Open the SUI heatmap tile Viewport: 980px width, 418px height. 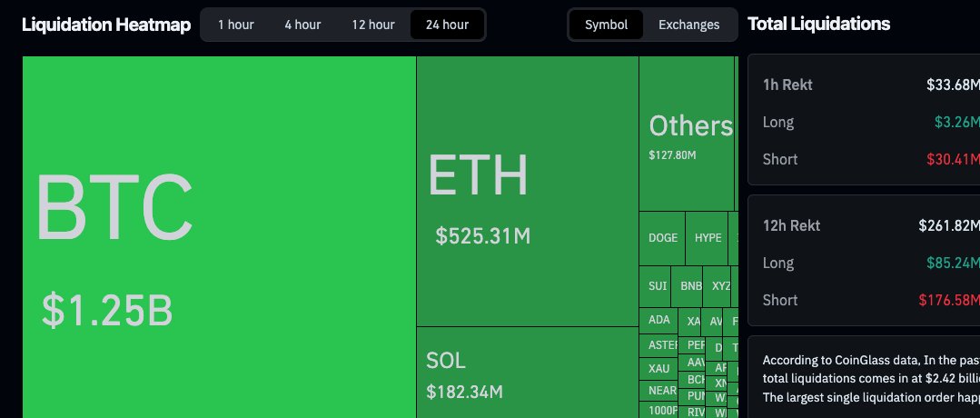(657, 285)
